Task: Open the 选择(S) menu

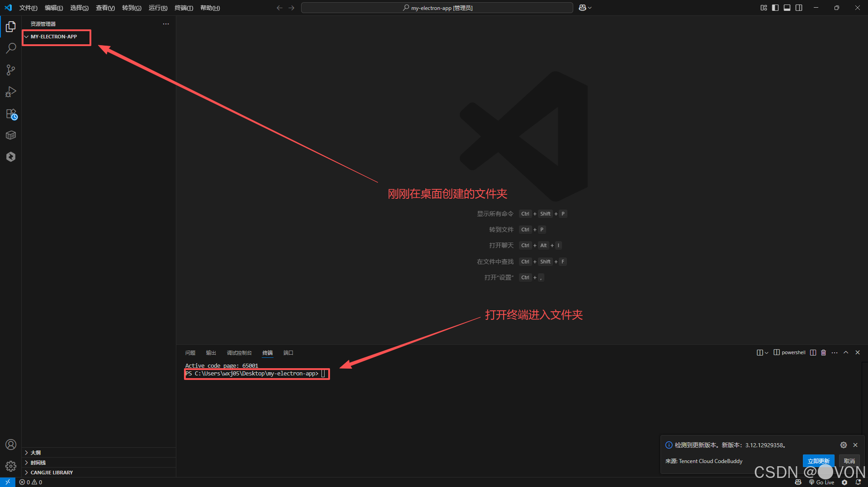Action: 79,8
